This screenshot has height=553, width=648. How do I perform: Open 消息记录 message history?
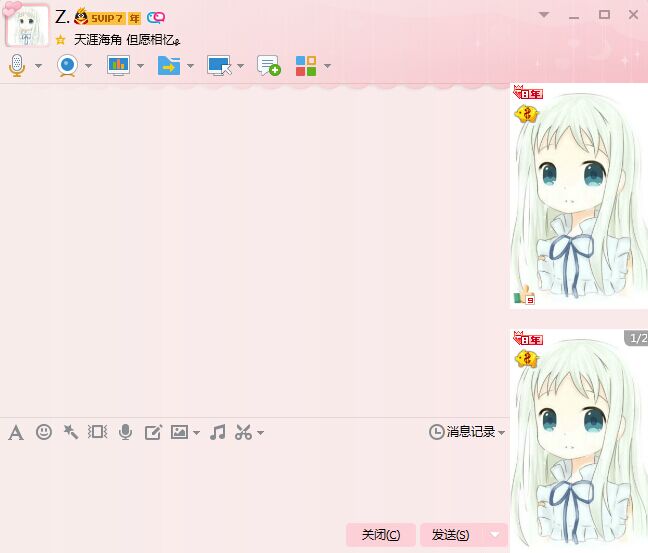462,432
